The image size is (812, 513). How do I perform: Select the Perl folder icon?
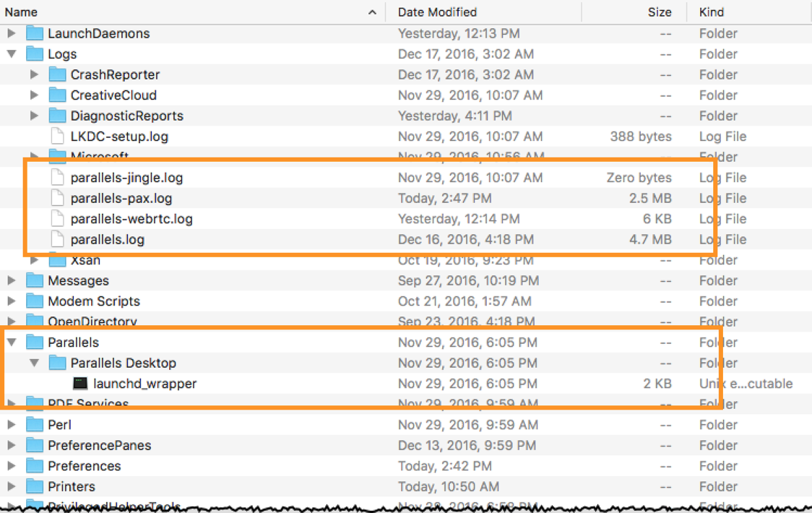click(x=35, y=425)
